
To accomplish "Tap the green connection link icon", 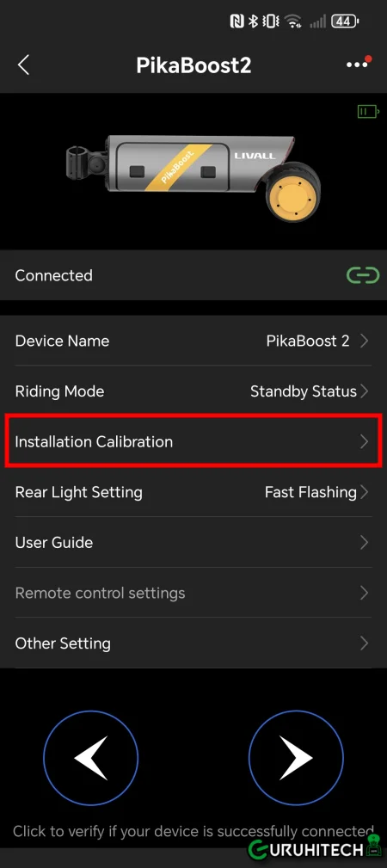I will point(363,275).
